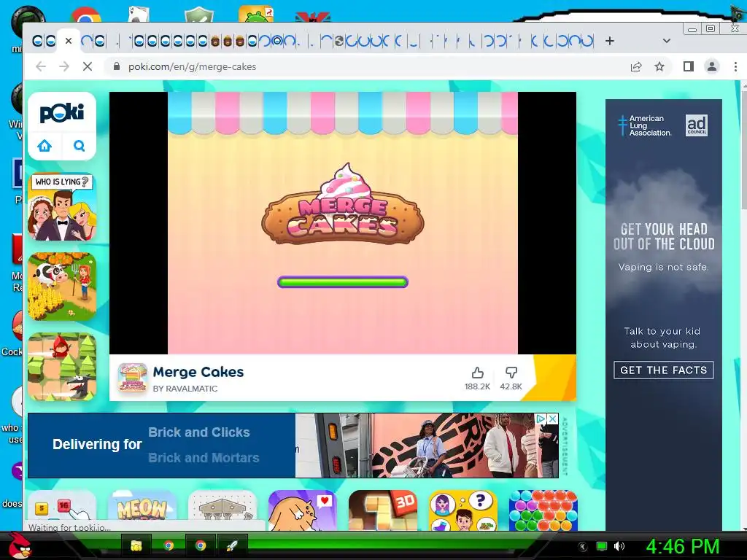Screen dimensions: 747x560
Task: Open the bubble shooter game thumbnail
Action: pos(543,510)
